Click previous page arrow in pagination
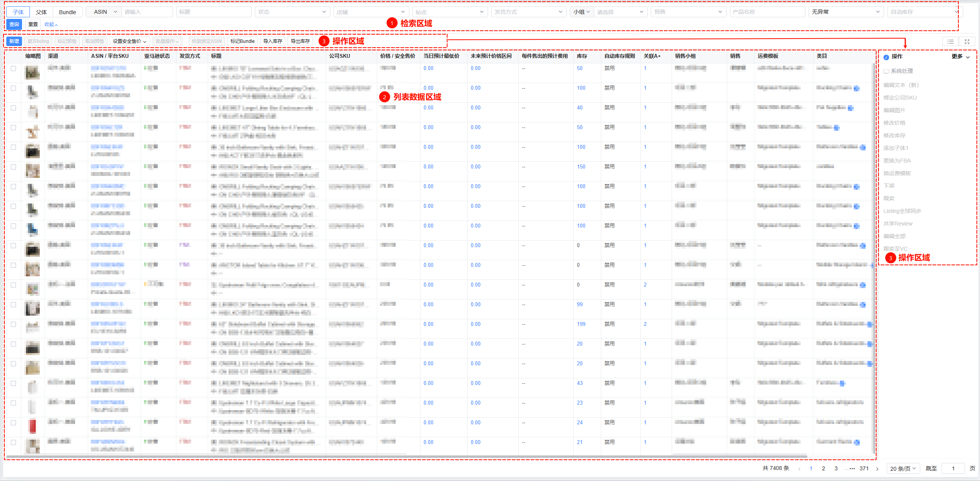Image resolution: width=980 pixels, height=481 pixels. tap(799, 469)
